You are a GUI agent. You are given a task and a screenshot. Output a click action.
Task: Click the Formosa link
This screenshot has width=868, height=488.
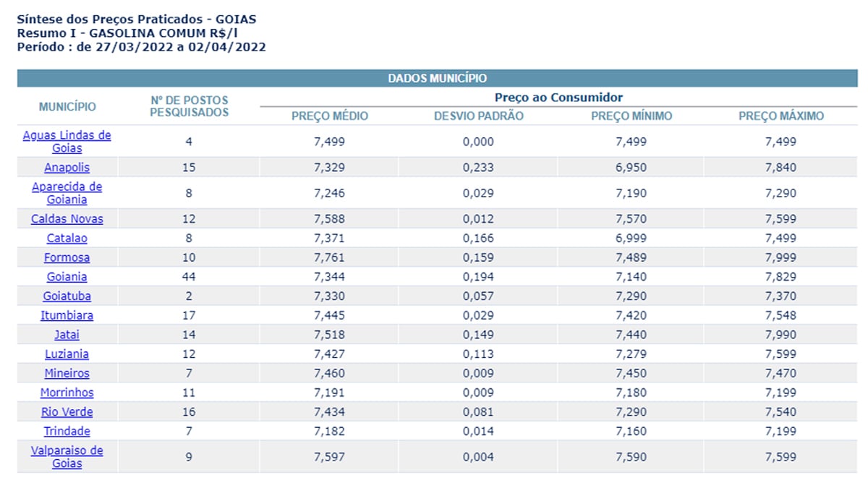[x=67, y=257]
